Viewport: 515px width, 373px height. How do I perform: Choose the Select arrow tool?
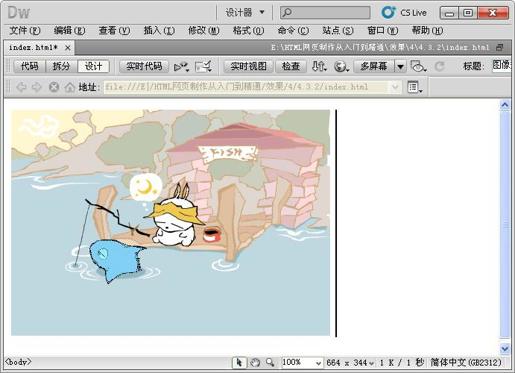tap(239, 362)
